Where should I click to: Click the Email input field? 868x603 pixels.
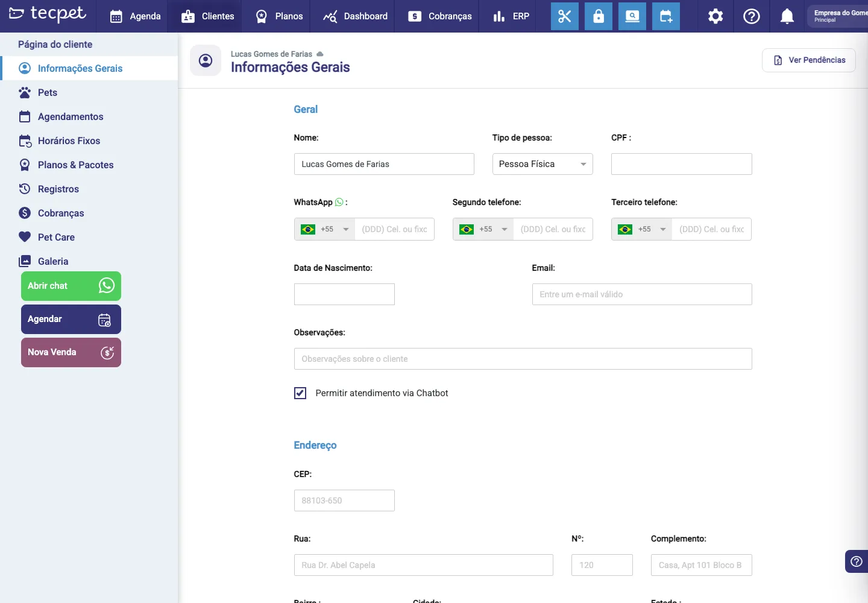point(642,294)
